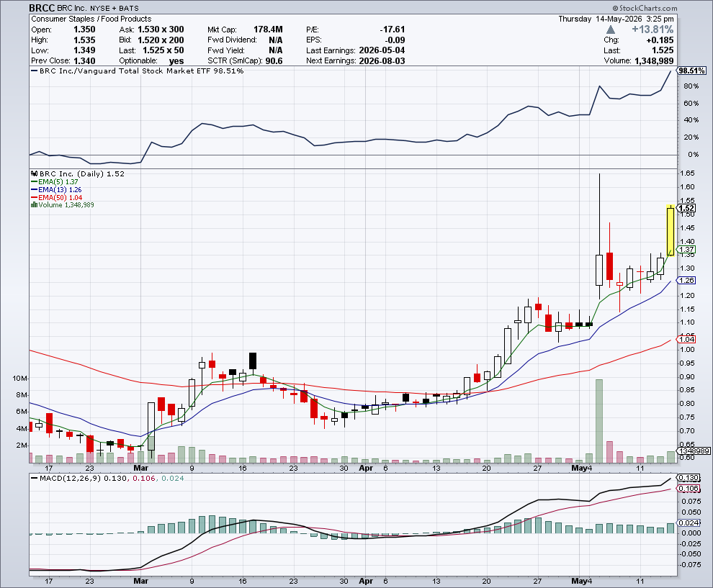This screenshot has height=588, width=713.
Task: Click the Thursday 14-May-2026 3:25 pm timestamp
Action: click(x=616, y=19)
